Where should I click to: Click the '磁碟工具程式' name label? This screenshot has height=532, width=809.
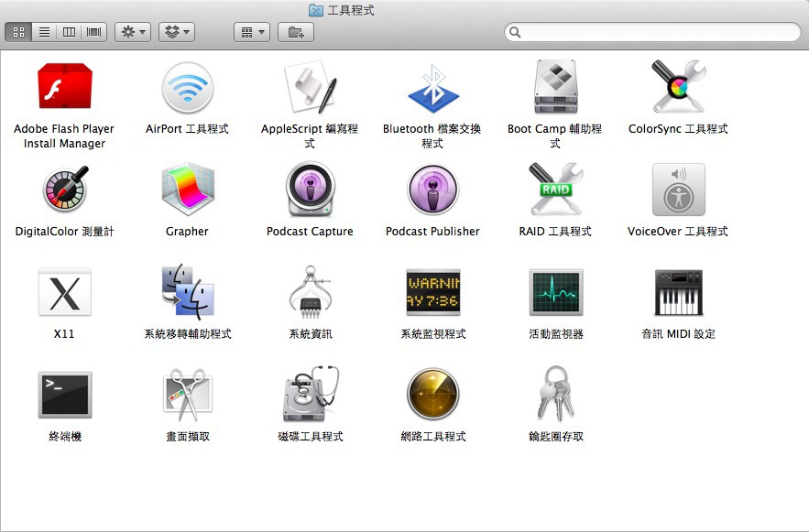[311, 436]
